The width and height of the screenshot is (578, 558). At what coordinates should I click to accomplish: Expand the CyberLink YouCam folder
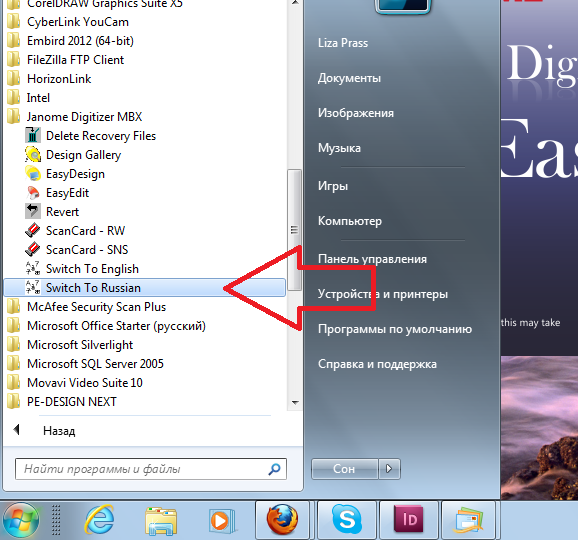point(68,22)
